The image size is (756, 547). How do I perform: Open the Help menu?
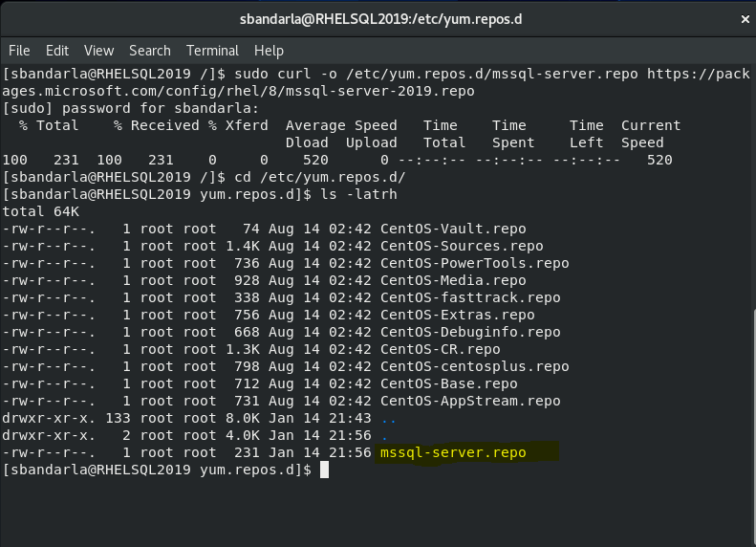269,51
